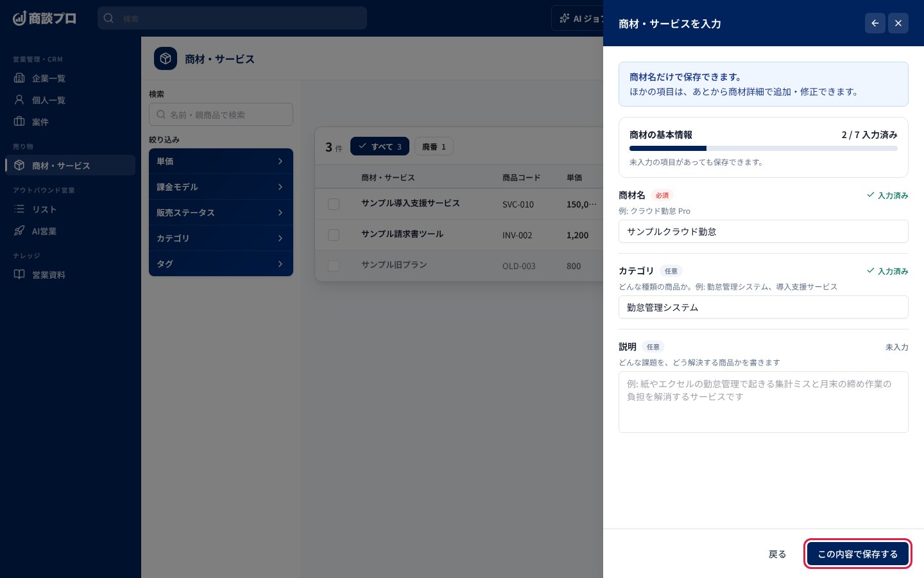Expand the タグ filter
The image size is (924, 578).
[221, 264]
